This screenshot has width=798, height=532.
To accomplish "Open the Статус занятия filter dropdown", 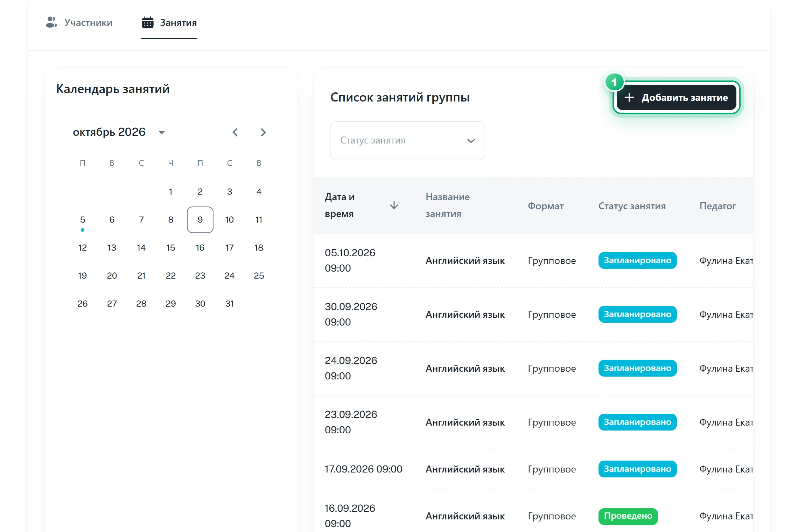I will [407, 141].
